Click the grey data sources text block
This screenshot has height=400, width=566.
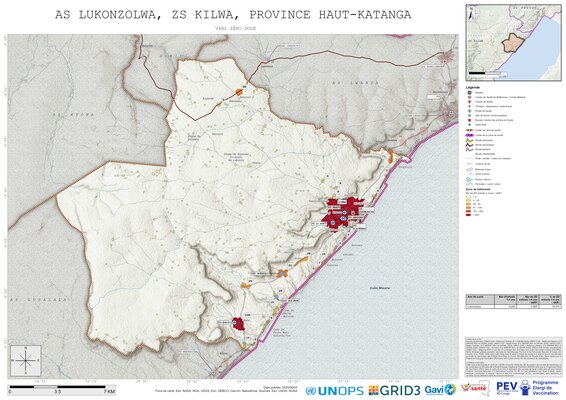[x=513, y=357]
